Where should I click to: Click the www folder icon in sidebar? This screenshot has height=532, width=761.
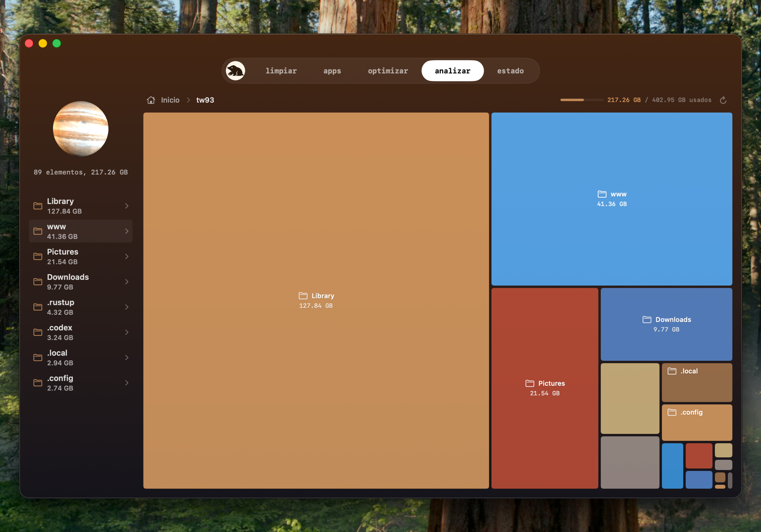pyautogui.click(x=38, y=231)
